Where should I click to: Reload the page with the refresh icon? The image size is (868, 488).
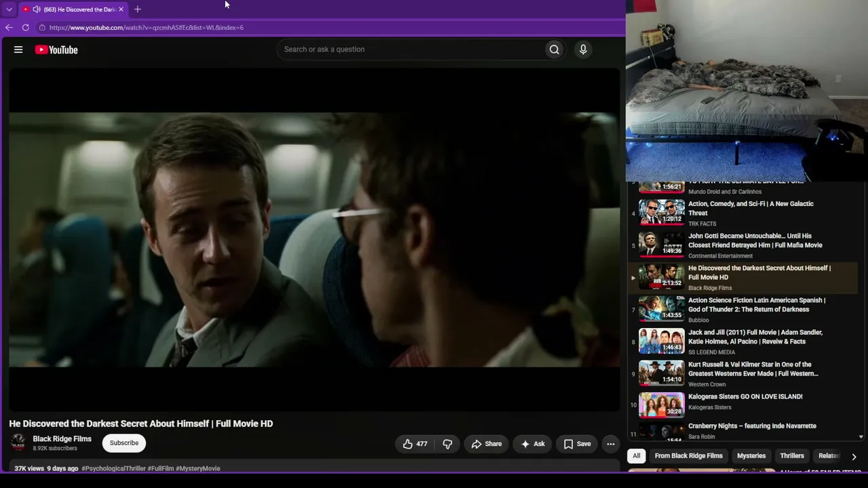[x=26, y=28]
